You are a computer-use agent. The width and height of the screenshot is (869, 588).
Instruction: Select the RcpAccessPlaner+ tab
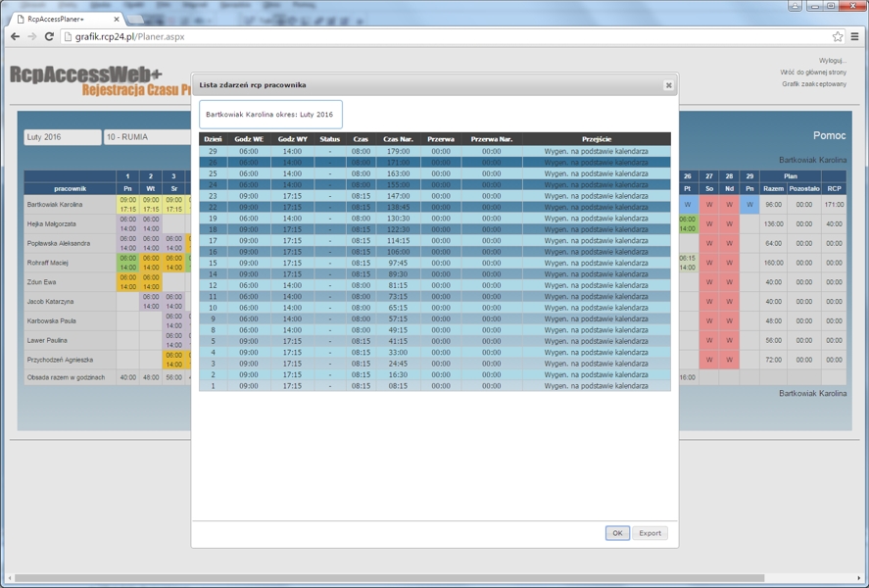pyautogui.click(x=64, y=19)
